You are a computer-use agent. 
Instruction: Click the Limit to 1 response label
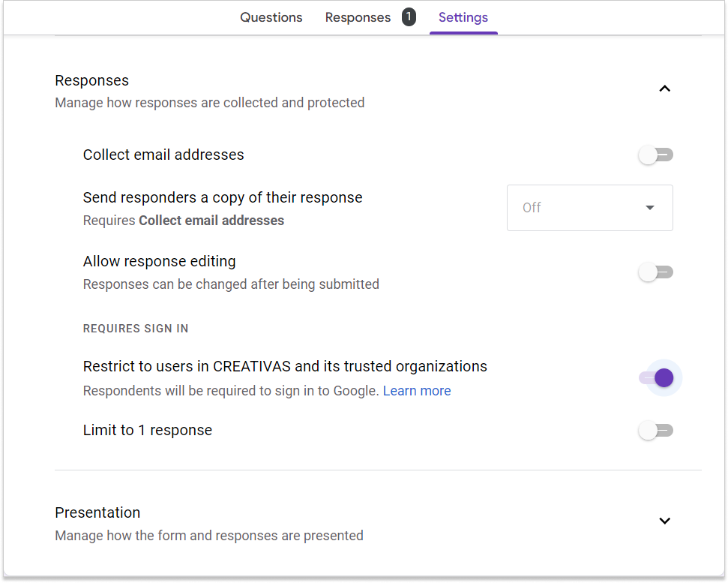point(148,430)
